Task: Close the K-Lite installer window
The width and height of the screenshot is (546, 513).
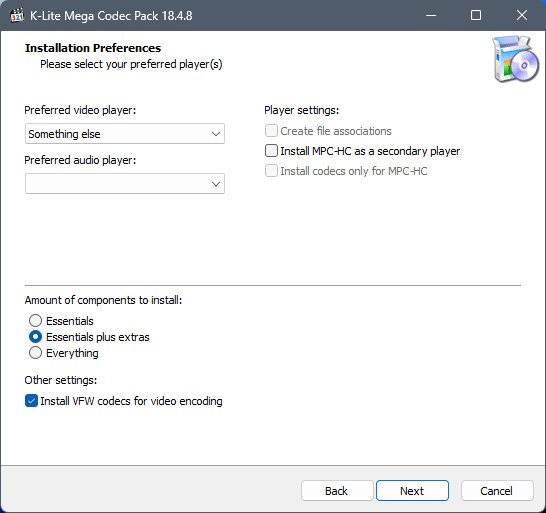Action: (x=522, y=15)
